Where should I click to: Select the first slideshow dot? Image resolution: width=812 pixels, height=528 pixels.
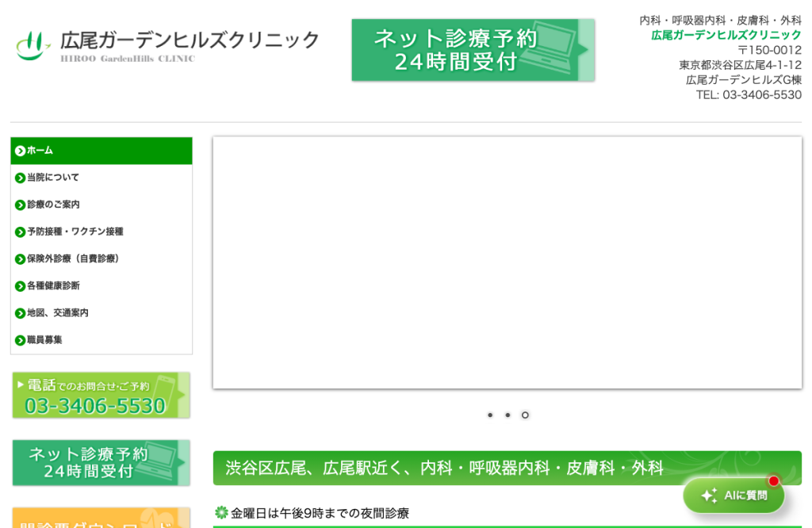490,415
